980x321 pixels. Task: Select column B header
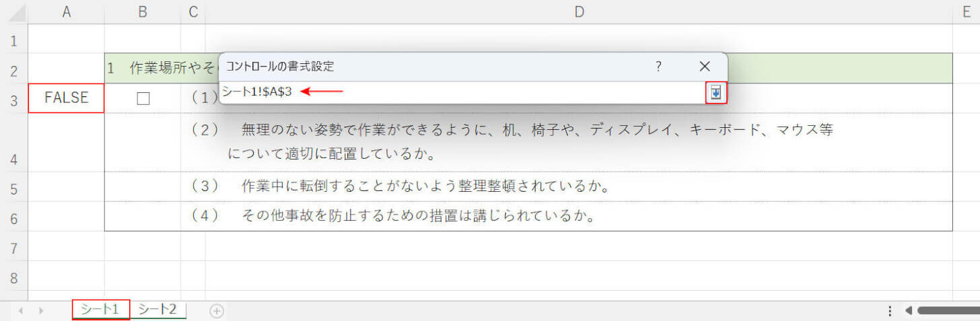click(143, 11)
